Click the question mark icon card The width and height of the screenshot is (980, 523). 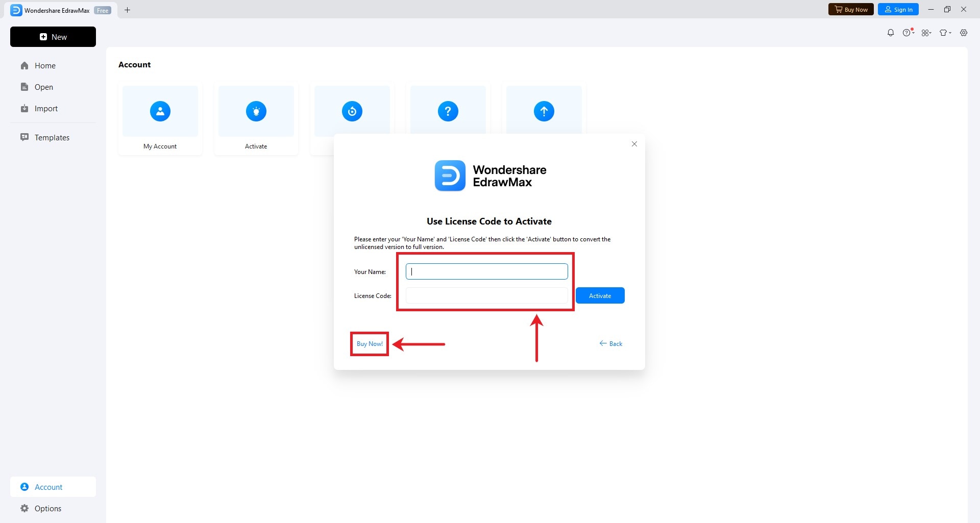click(448, 111)
